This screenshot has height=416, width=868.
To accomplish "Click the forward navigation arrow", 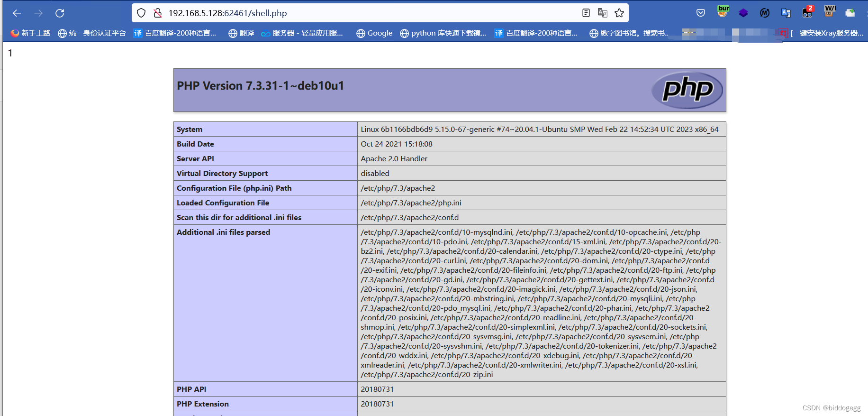I will point(38,13).
